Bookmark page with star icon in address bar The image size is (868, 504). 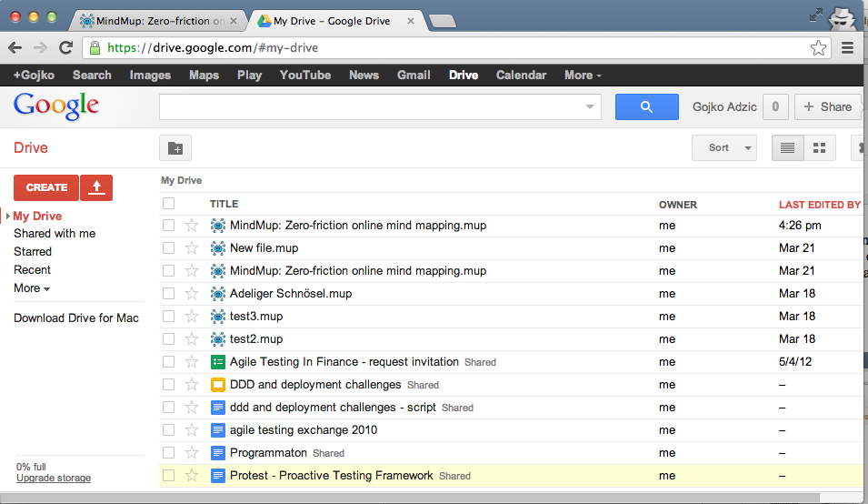click(818, 47)
